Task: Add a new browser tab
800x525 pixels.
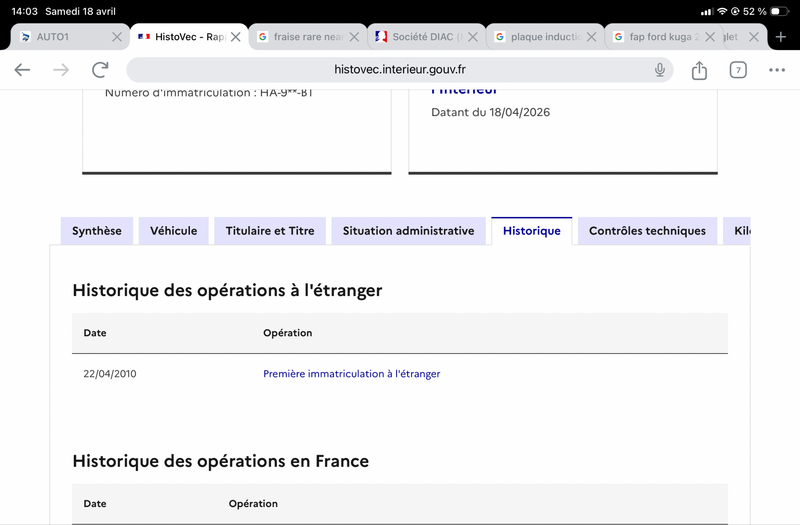Action: (x=780, y=37)
